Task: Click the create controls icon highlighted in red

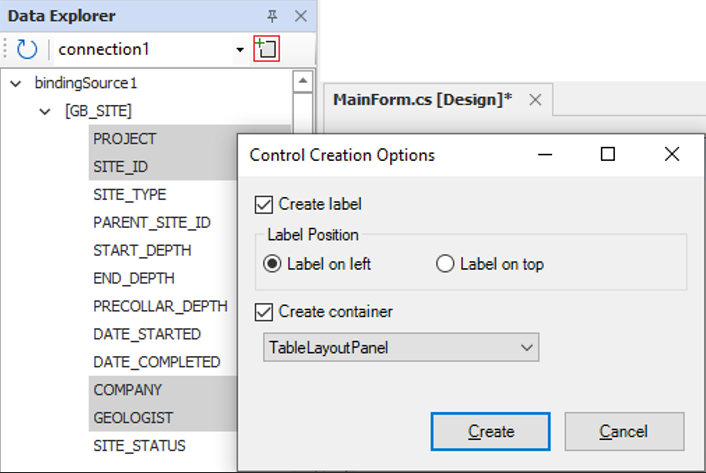Action: point(266,48)
